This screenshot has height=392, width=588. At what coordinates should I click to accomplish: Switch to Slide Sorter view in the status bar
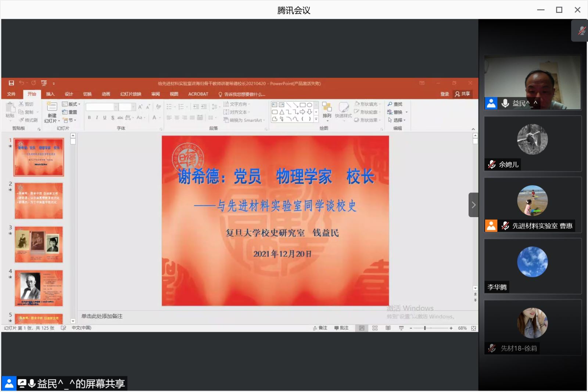375,328
